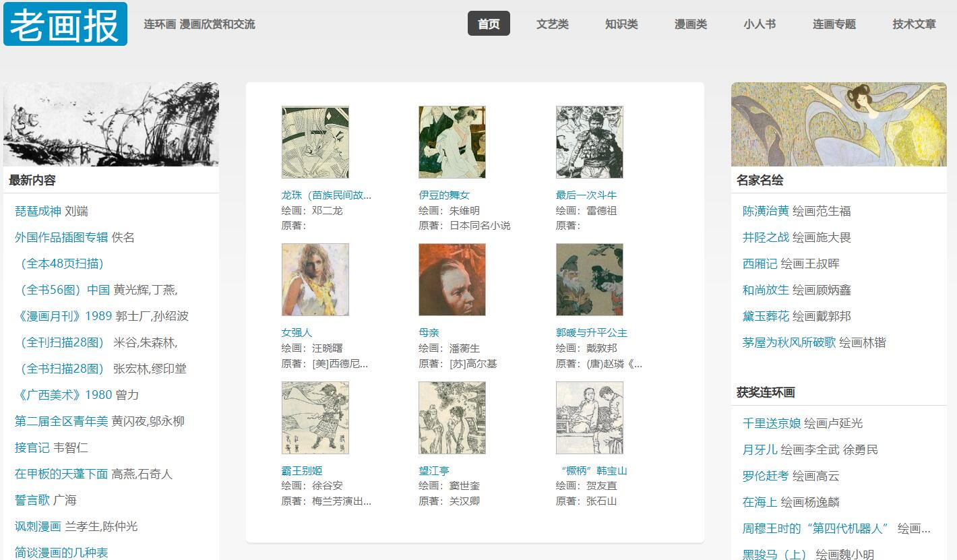
Task: Open the 接官记 link
Action: [32, 447]
